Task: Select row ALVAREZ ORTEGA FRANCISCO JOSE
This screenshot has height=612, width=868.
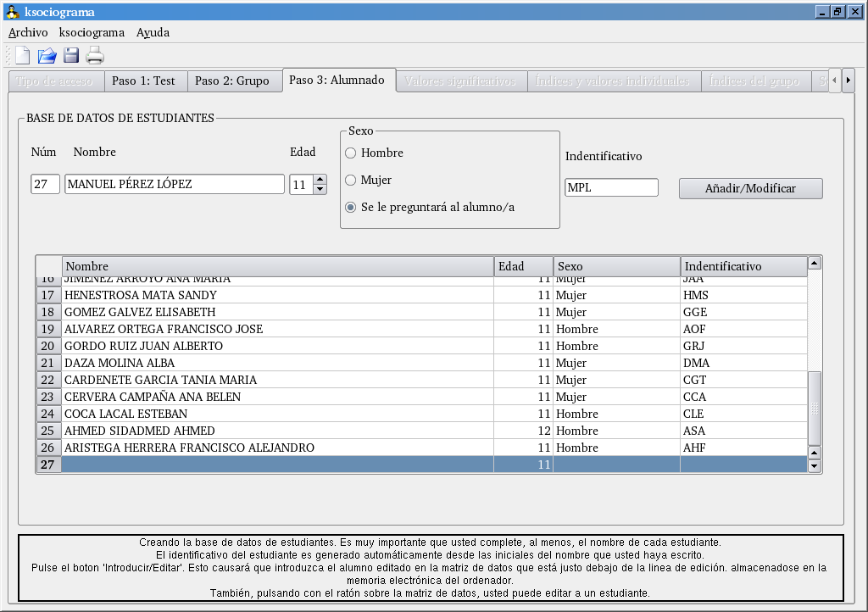Action: pyautogui.click(x=422, y=329)
